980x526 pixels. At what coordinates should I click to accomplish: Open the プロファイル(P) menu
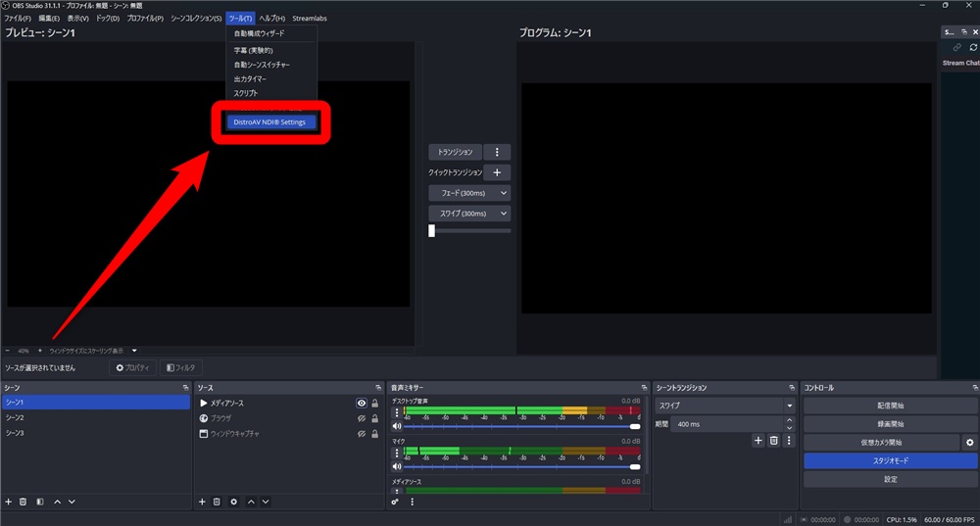point(145,18)
